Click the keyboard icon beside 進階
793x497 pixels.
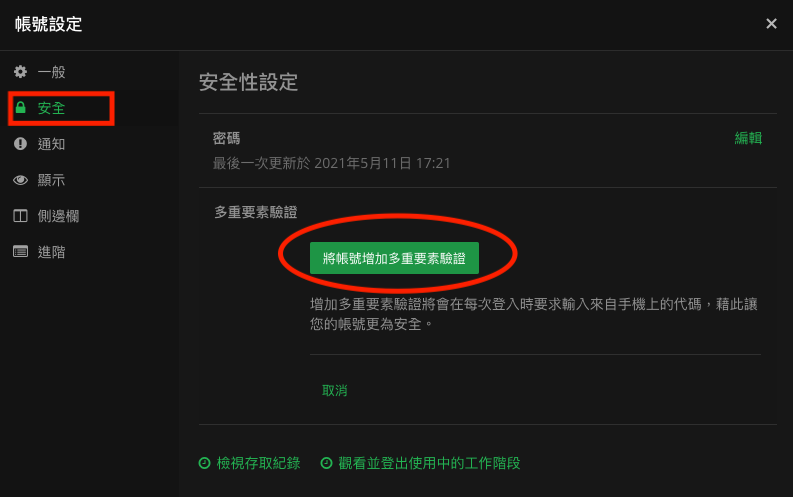[20, 252]
